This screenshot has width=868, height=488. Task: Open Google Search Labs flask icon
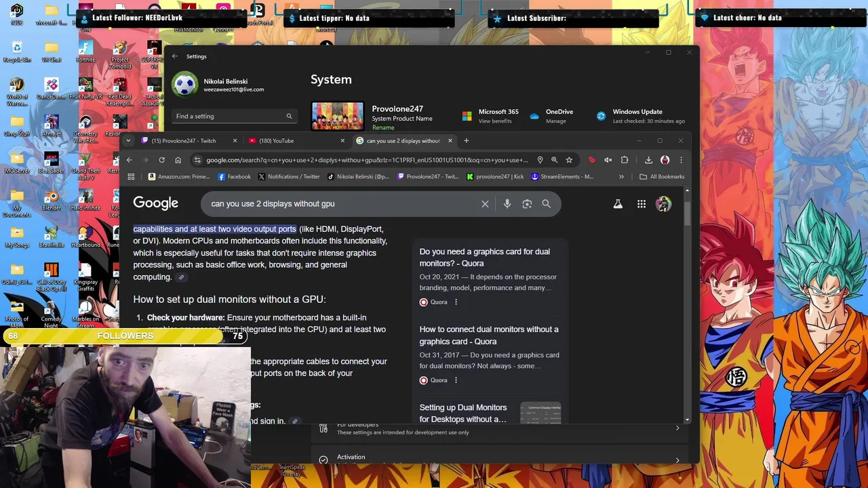point(618,204)
